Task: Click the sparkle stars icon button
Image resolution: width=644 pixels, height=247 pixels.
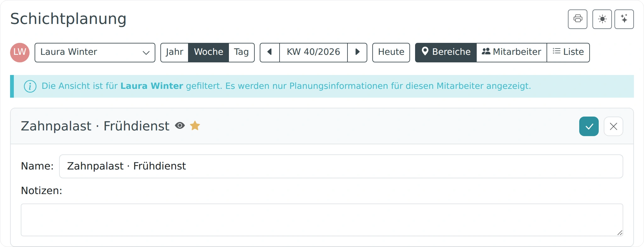Action: (x=624, y=19)
